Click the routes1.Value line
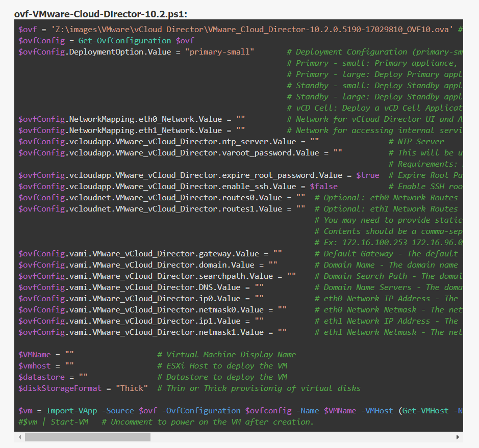The height and width of the screenshot is (448, 479). click(162, 209)
